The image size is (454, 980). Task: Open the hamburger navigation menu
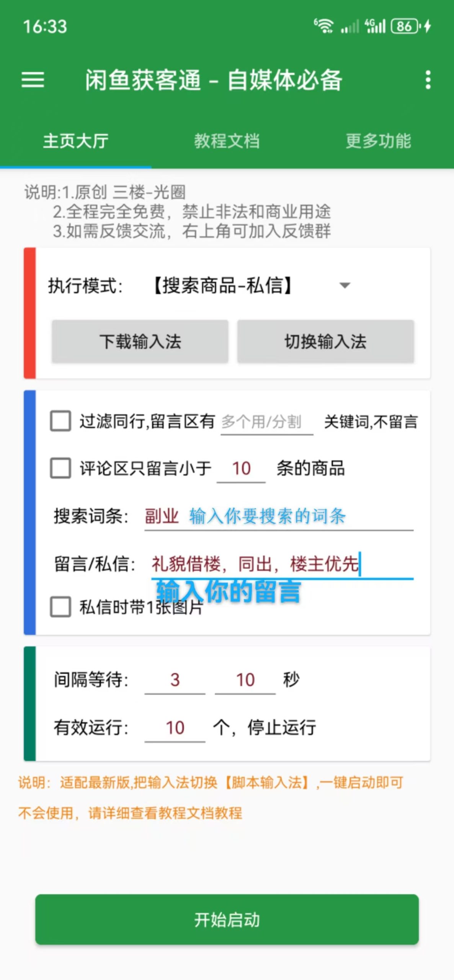33,80
